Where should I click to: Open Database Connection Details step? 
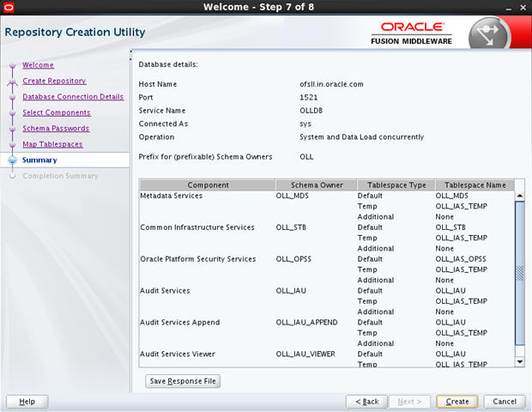tap(73, 97)
